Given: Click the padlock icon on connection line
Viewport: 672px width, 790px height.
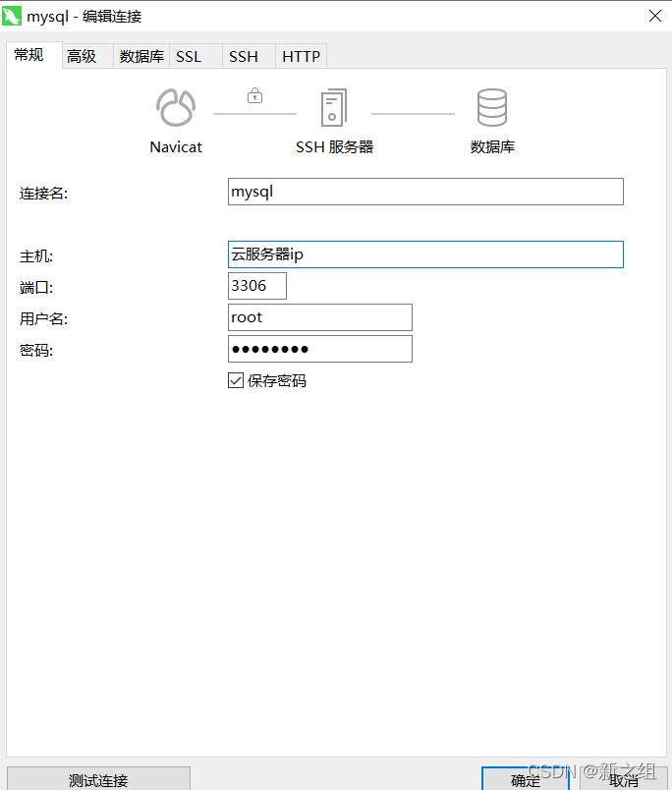Looking at the screenshot, I should 254,95.
